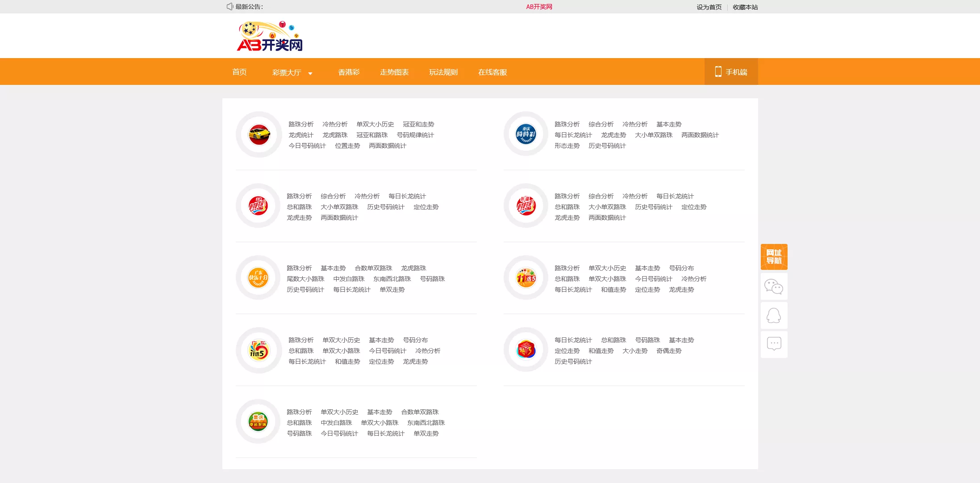Image resolution: width=980 pixels, height=483 pixels.
Task: Click the 设为首页 link at top
Action: pyautogui.click(x=709, y=7)
